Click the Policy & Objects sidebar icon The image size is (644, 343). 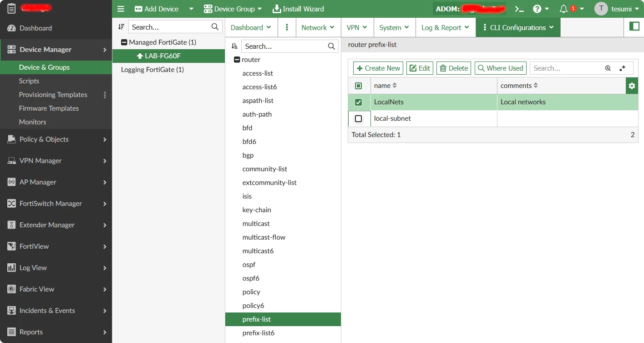[x=11, y=139]
